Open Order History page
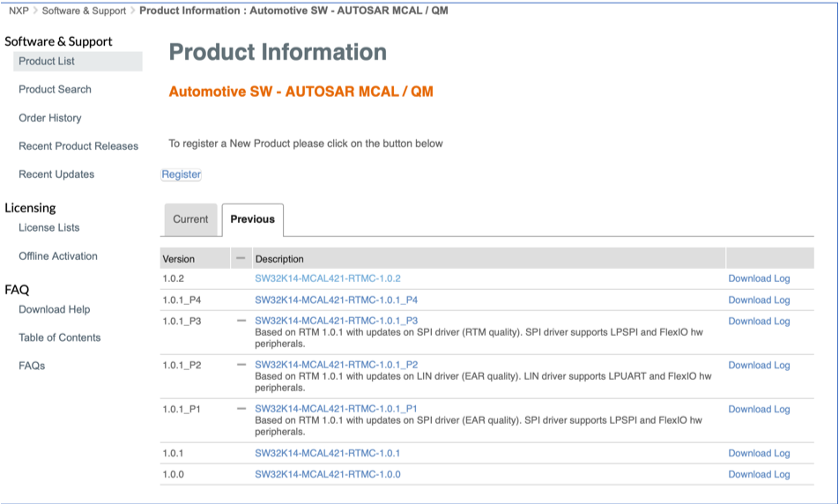 coord(50,118)
